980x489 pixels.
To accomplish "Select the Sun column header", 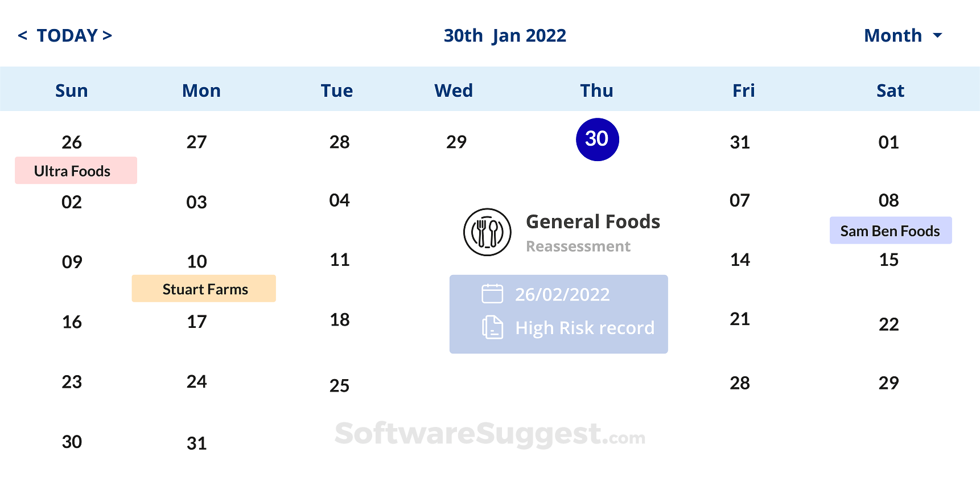I will (x=72, y=91).
